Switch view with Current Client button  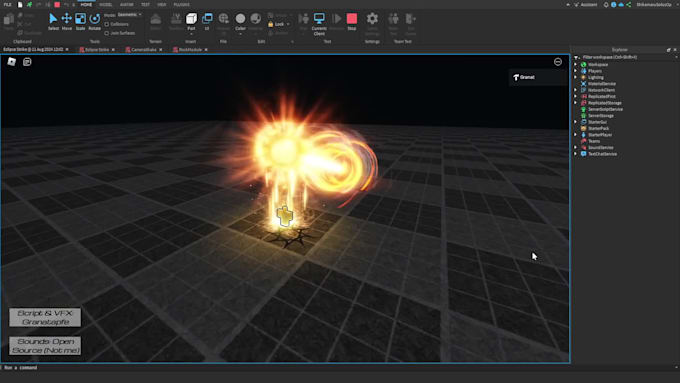[319, 24]
